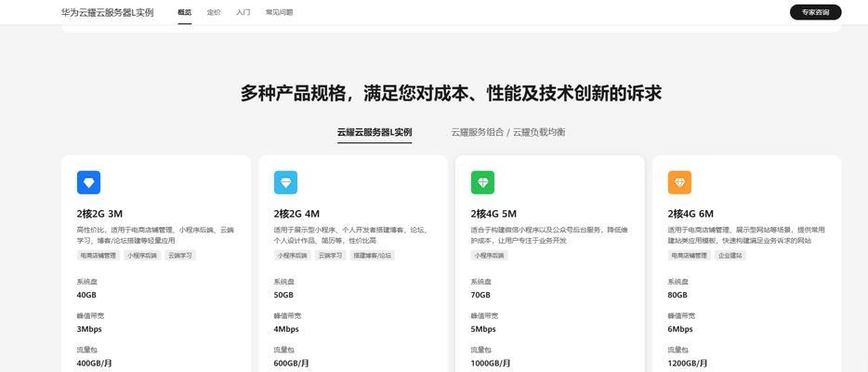Click the 专家咨询 button
868x372 pixels.
point(815,12)
